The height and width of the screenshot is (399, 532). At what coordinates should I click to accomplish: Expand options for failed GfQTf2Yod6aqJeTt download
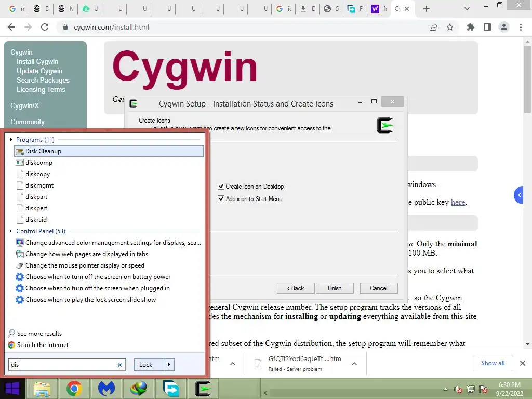click(354, 364)
